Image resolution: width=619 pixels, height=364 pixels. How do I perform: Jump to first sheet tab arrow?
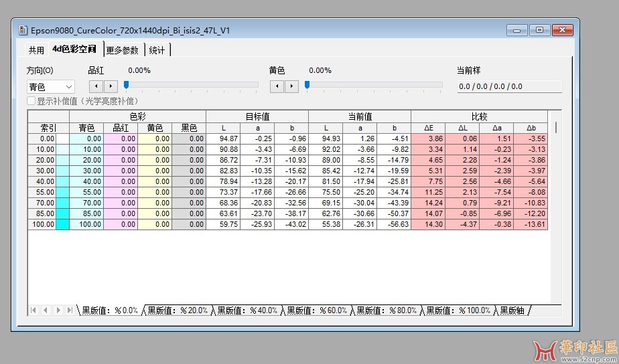(33, 310)
